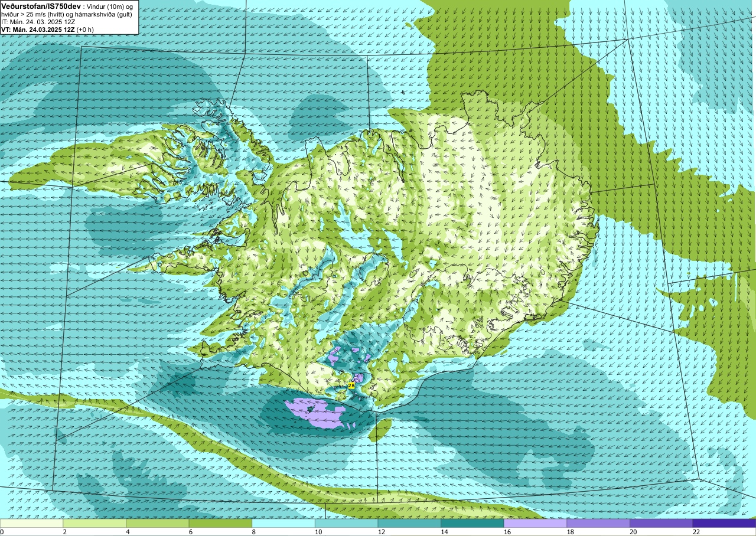Click the legend tick label 20

[633, 532]
